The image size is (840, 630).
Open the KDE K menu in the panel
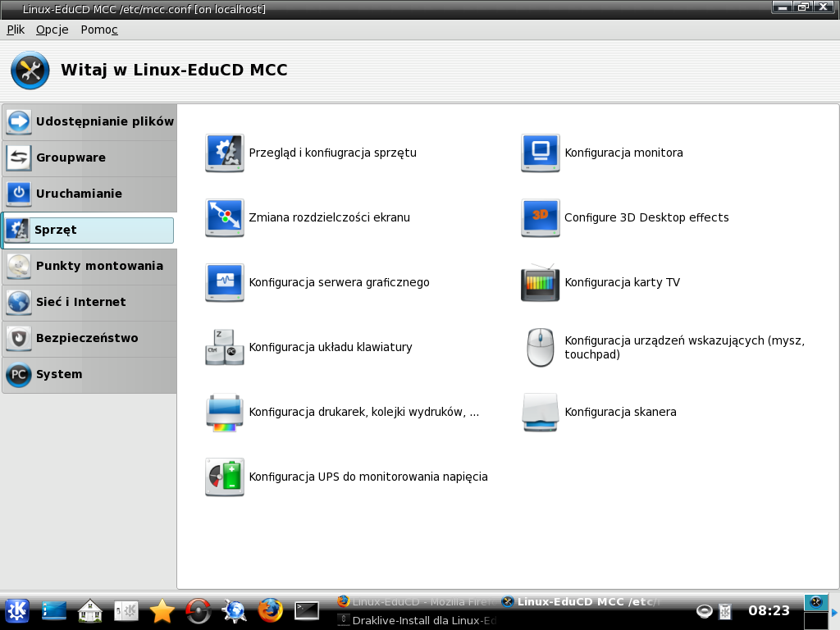click(17, 610)
